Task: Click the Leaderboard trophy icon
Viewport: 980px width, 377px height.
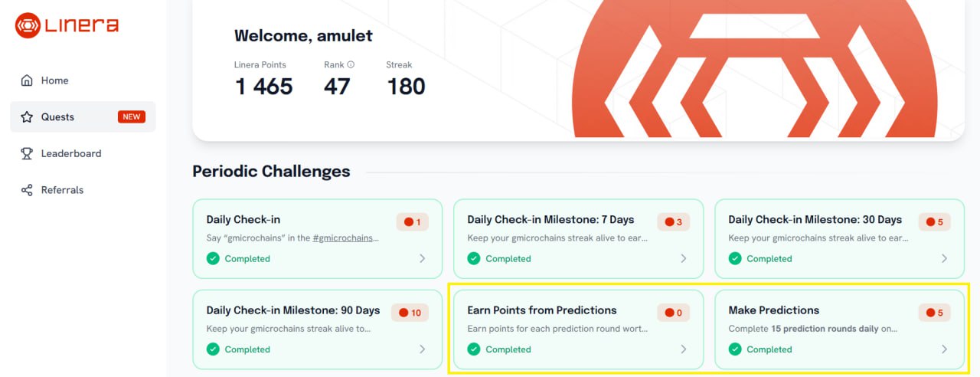Action: [27, 153]
